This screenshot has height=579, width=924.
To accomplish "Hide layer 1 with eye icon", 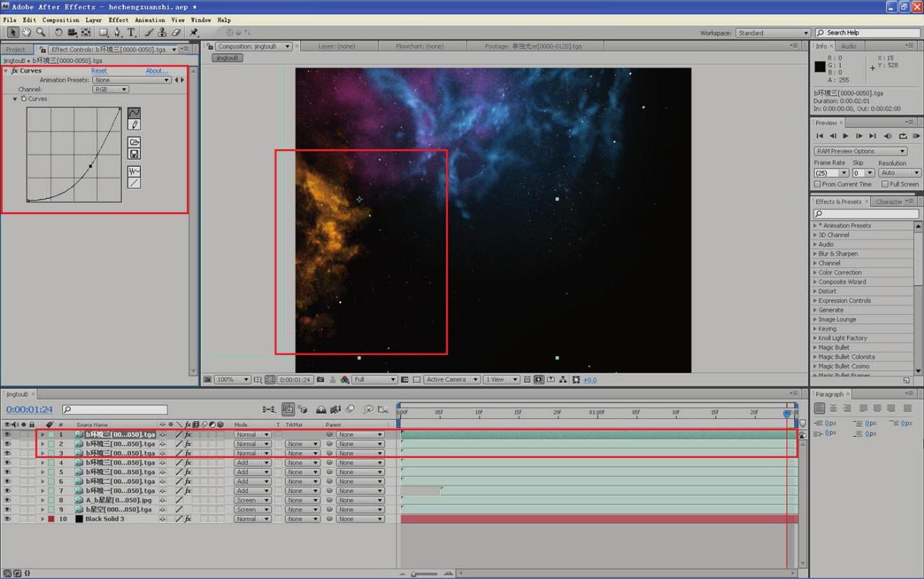I will click(x=8, y=435).
